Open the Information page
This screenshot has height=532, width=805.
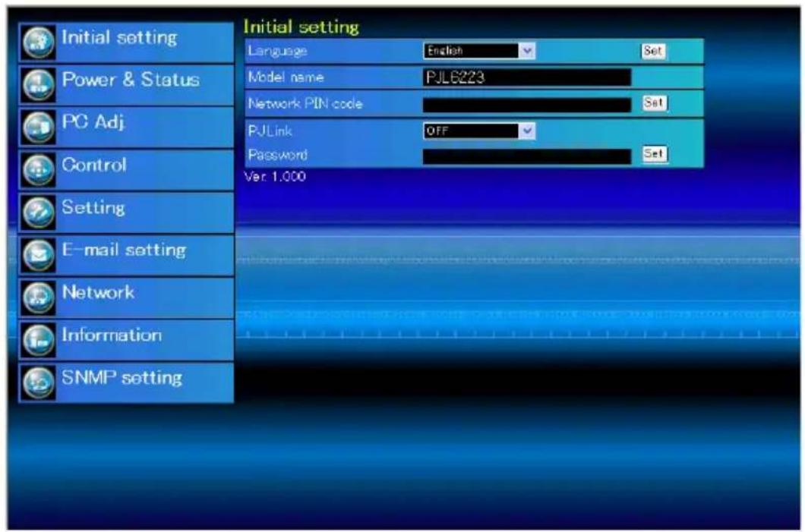click(126, 340)
